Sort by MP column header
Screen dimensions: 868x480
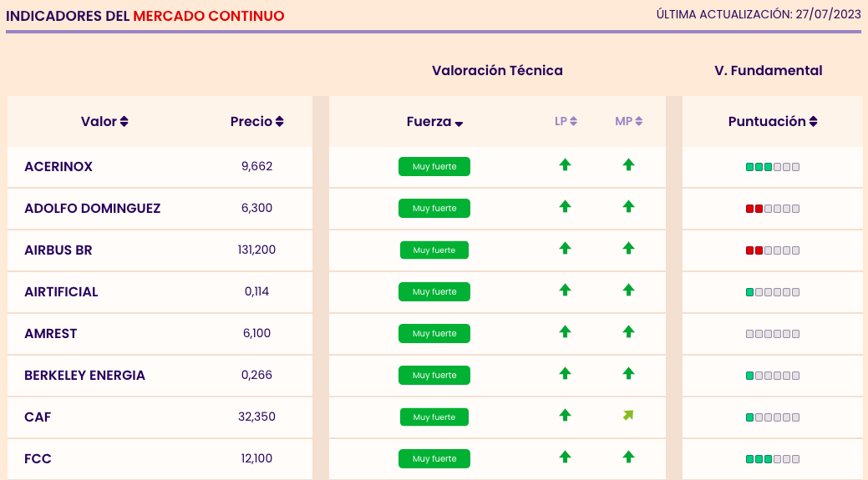628,122
